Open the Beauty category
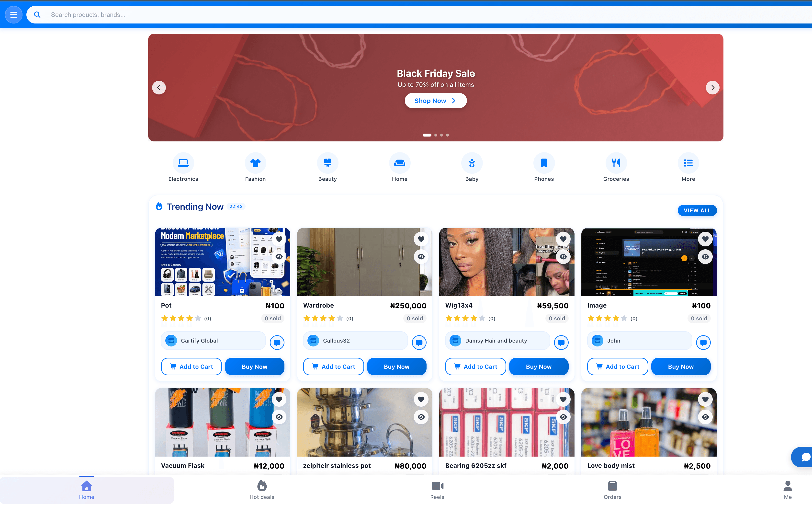Screen dimensions: 812x506 pyautogui.click(x=327, y=167)
